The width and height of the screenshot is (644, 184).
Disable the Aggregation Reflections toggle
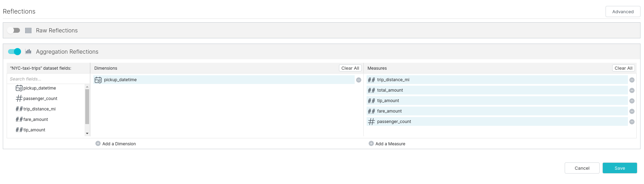14,52
